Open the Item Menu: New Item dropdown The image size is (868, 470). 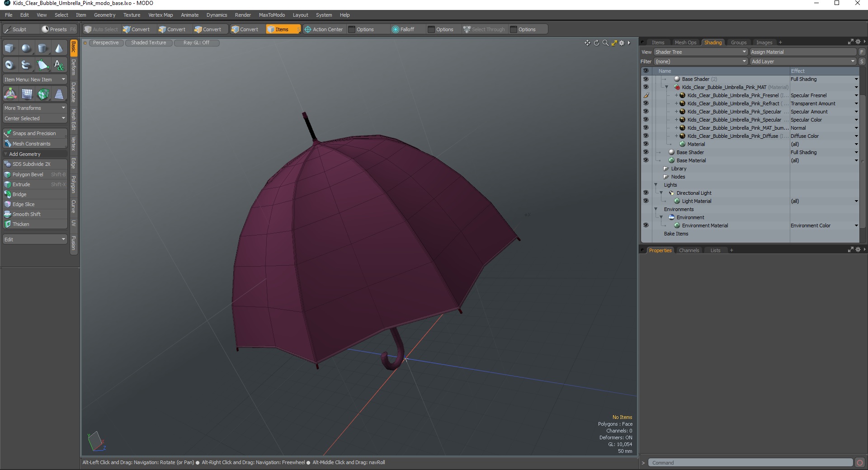35,80
